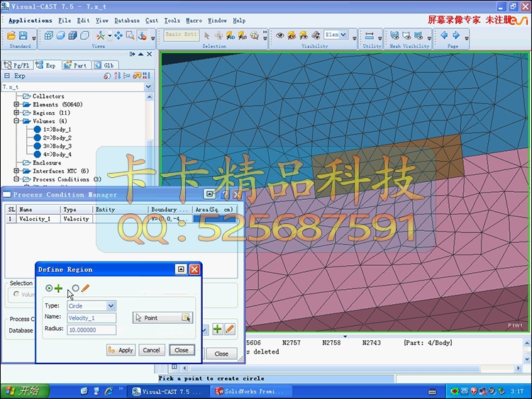Click the anchor rotation-center icon

point(142,35)
